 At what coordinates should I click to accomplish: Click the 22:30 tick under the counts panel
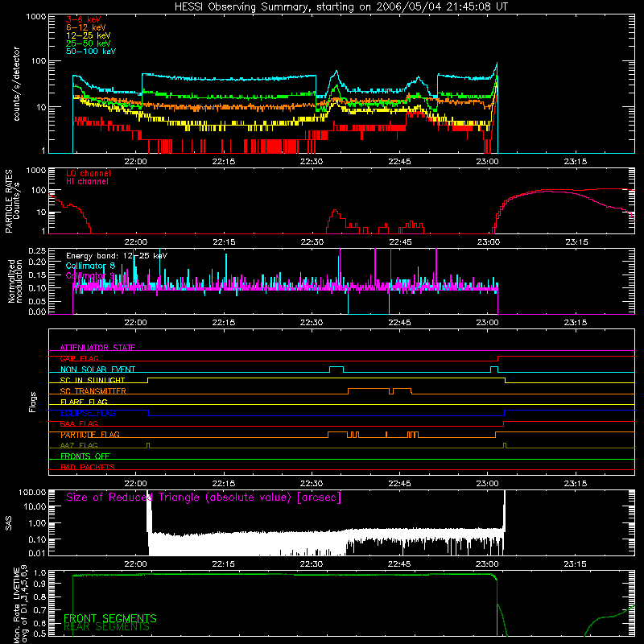pos(312,162)
